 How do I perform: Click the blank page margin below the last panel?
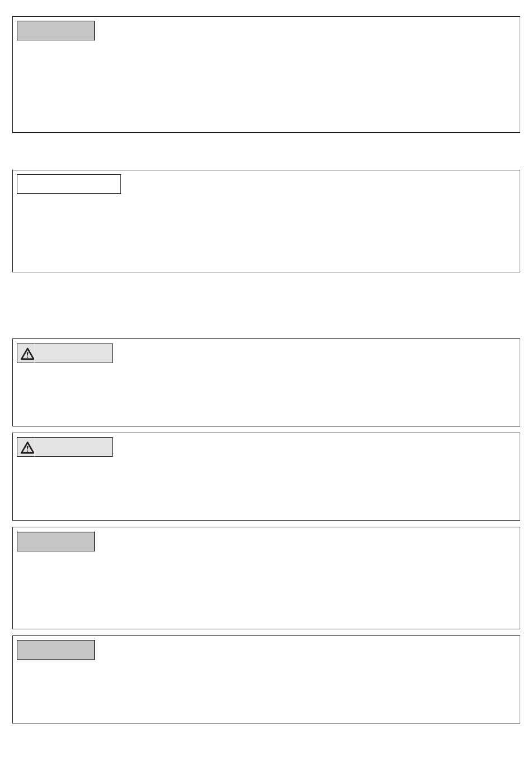click(266, 749)
